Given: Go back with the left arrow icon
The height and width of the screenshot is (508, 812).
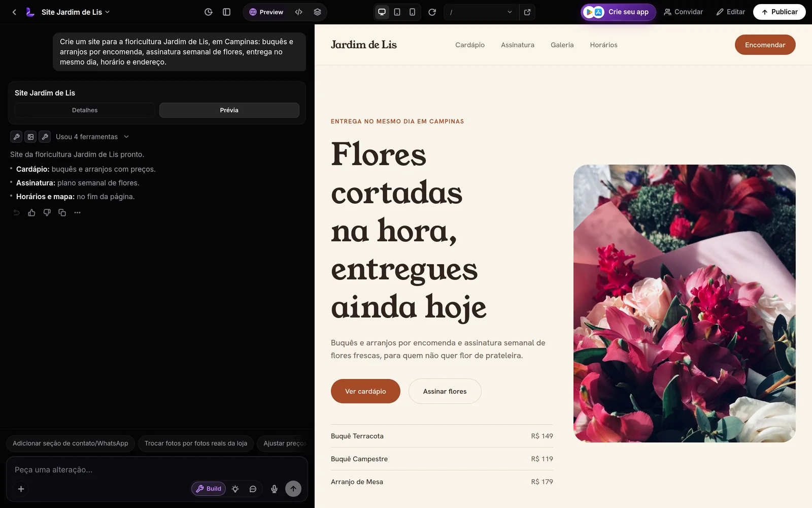Looking at the screenshot, I should coord(14,12).
